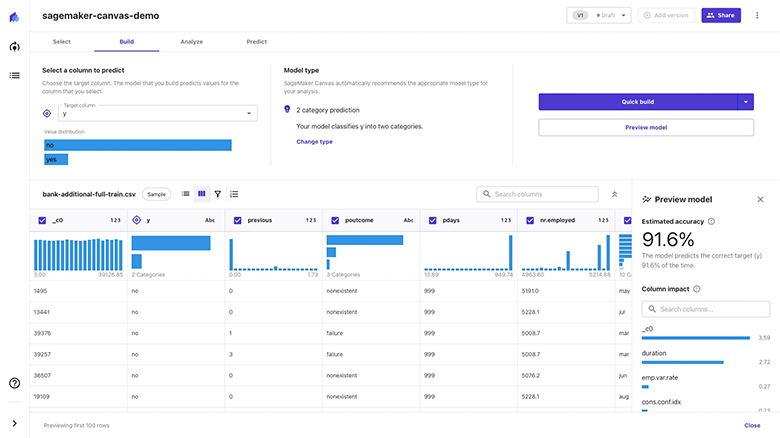This screenshot has width=780, height=438.
Task: Open the models icon in left sidebar
Action: pos(14,47)
